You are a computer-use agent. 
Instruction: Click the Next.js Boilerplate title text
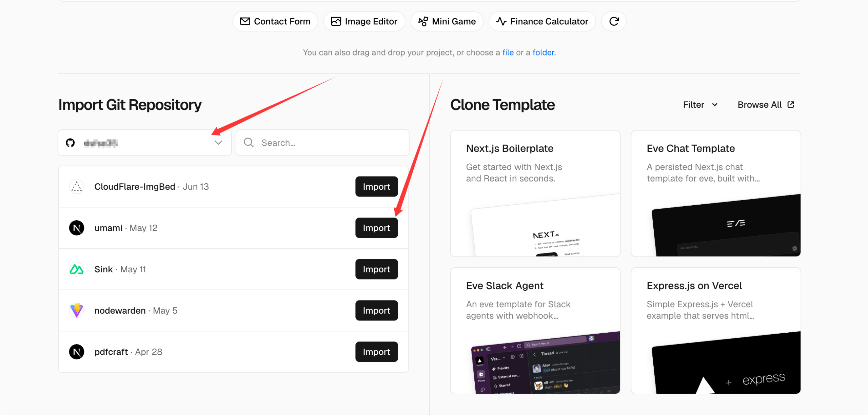(x=510, y=148)
